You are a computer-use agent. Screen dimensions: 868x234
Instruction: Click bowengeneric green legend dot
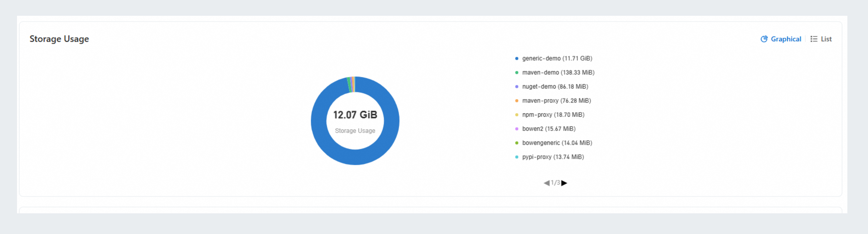tap(517, 143)
